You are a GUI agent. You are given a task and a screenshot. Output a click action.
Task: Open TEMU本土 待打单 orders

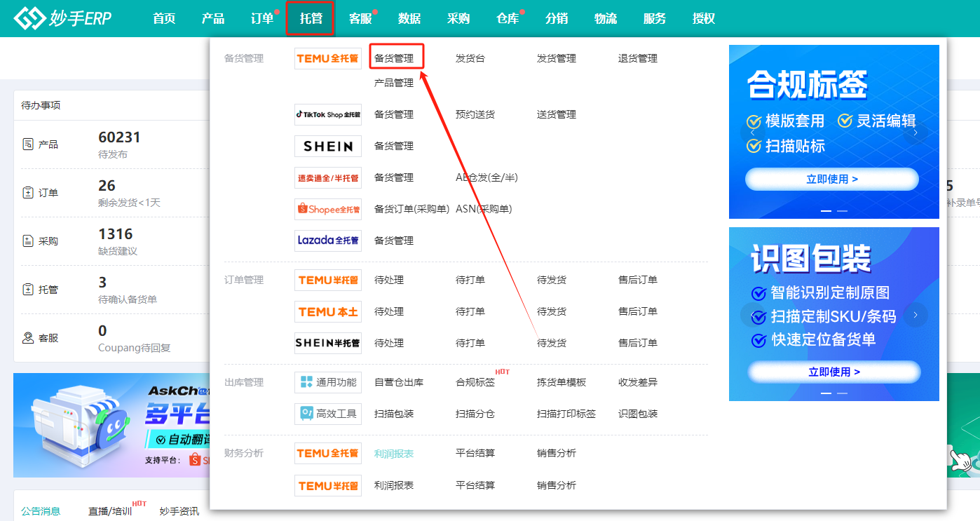point(470,311)
